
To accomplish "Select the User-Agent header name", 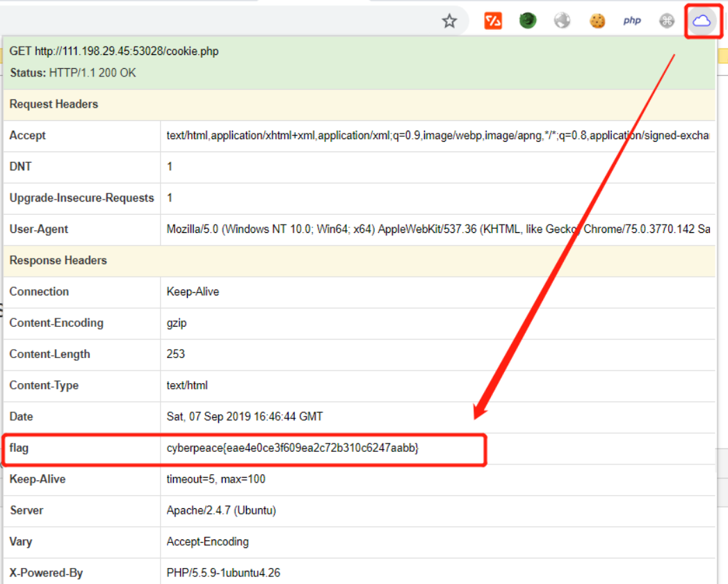I will [x=38, y=229].
